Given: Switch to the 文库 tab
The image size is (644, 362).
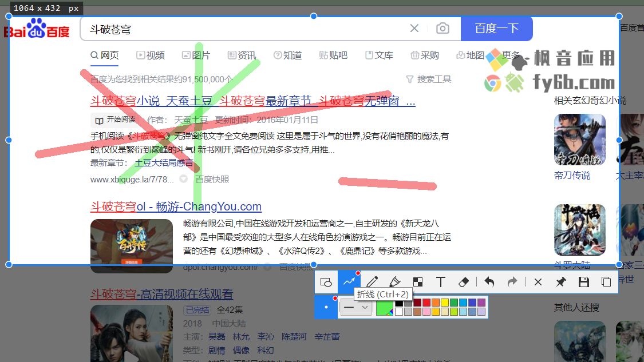Looking at the screenshot, I should click(x=379, y=55).
